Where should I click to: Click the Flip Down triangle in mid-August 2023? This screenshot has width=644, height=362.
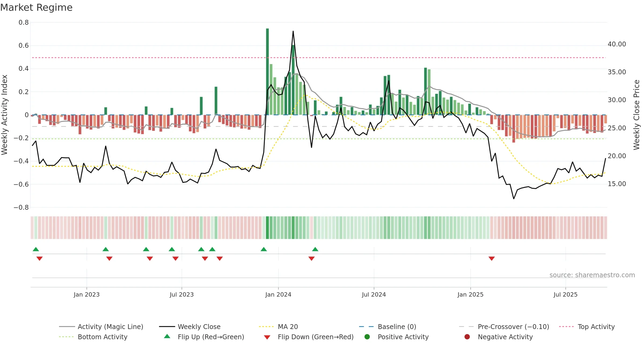205,258
